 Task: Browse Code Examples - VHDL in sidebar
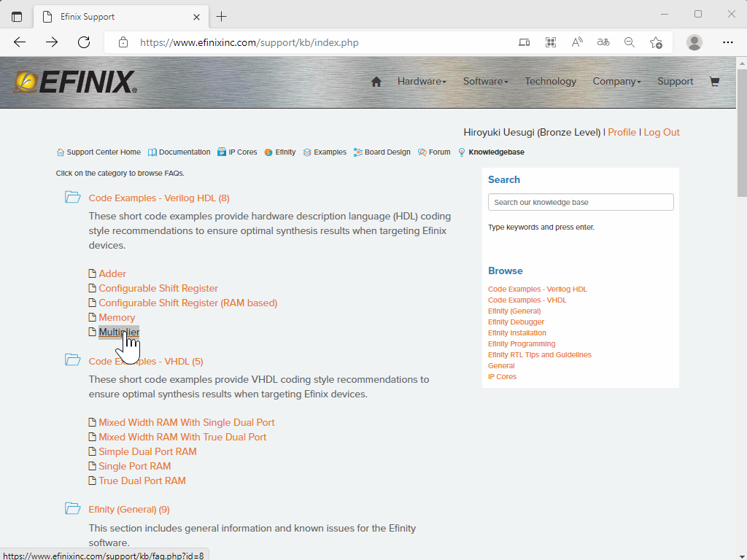[527, 300]
